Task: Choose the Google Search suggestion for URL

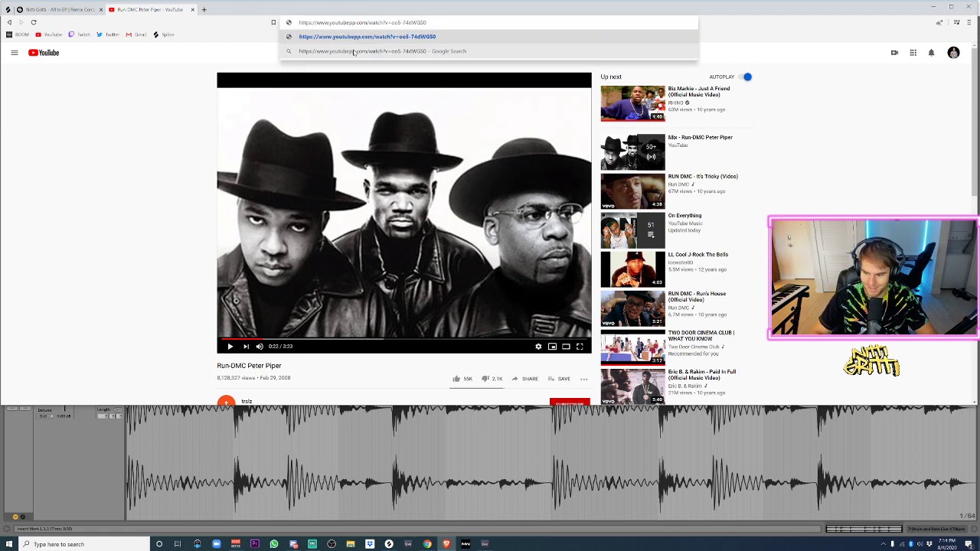Action: click(x=488, y=51)
